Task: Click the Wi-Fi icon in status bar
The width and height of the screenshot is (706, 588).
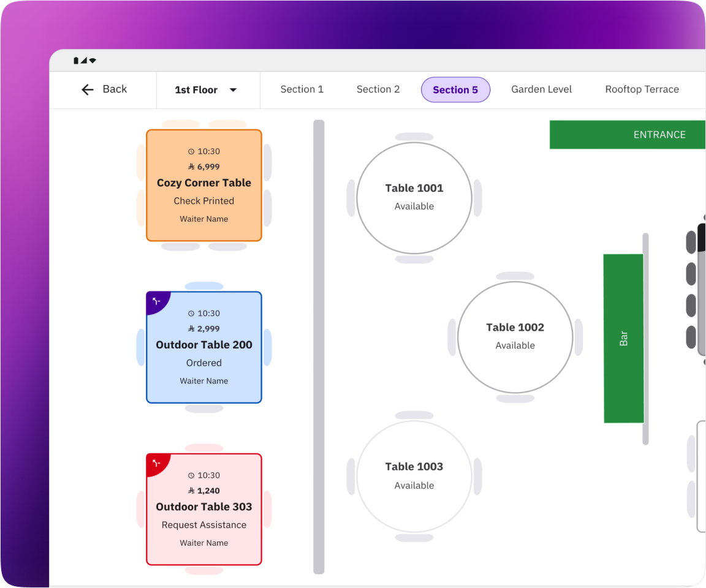Action: click(93, 60)
